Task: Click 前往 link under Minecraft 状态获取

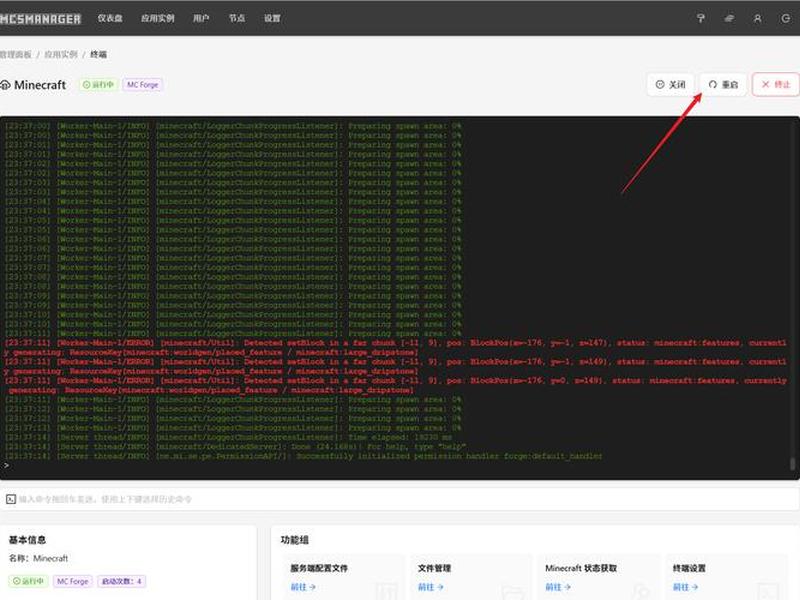Action: click(558, 587)
